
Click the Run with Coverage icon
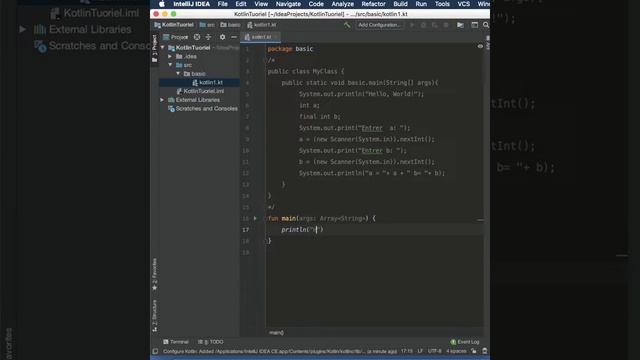(x=434, y=25)
